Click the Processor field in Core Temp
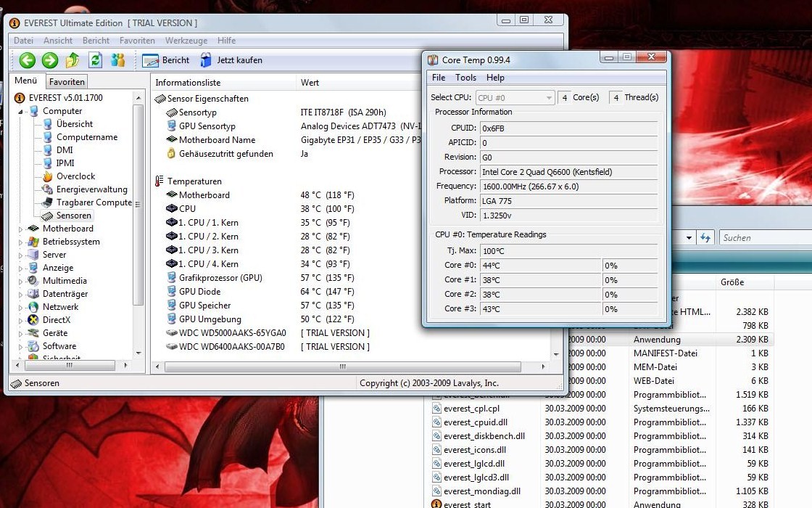The image size is (812, 508). click(x=568, y=171)
